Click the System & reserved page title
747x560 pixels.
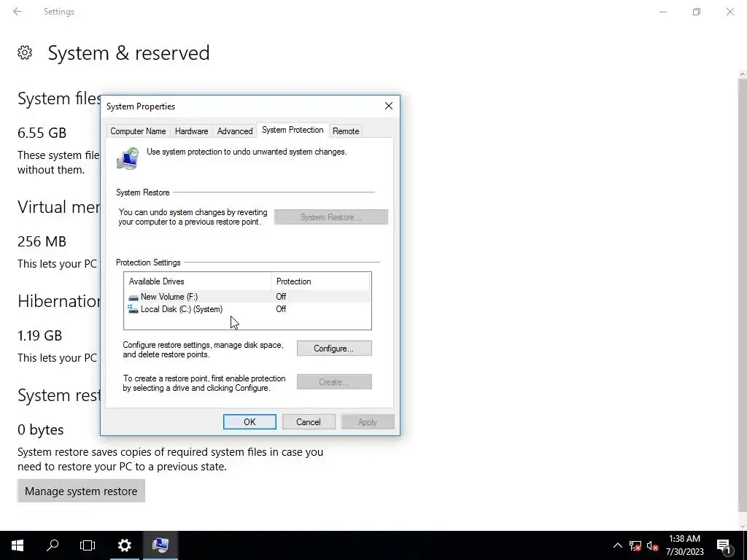[128, 52]
